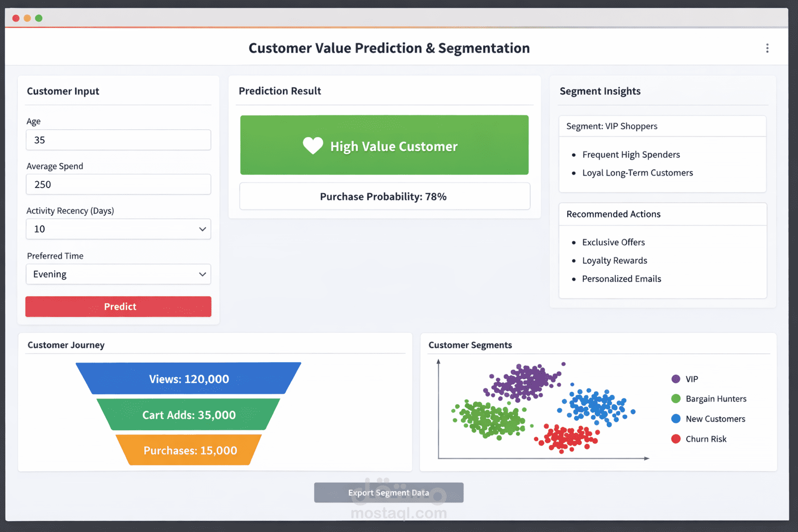798x532 pixels.
Task: Click the New Customers blue legend dot
Action: pos(676,419)
